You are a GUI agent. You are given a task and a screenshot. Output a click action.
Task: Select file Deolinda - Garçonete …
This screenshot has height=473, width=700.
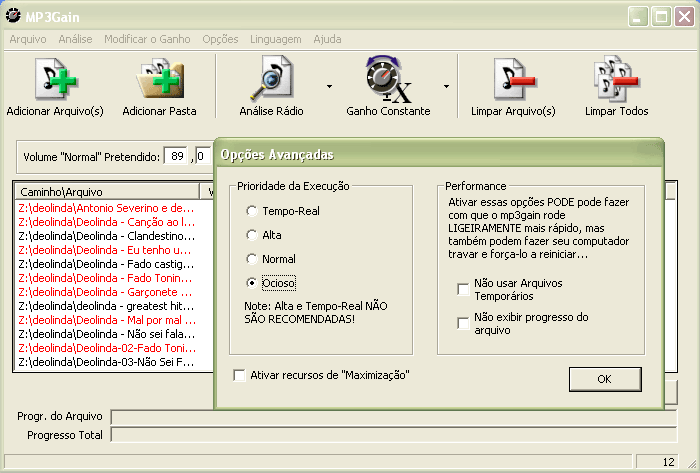click(x=106, y=292)
